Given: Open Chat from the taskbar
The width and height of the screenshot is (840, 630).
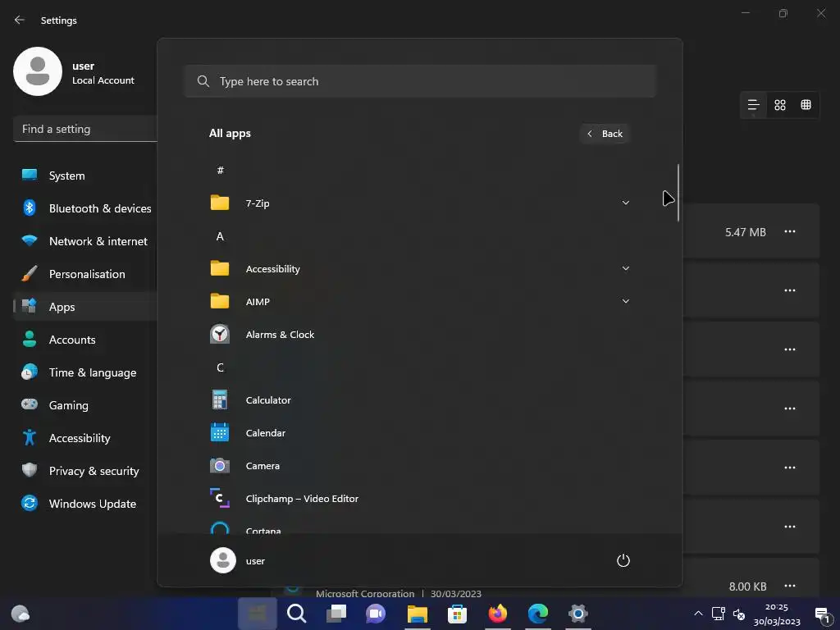Looking at the screenshot, I should [x=376, y=614].
